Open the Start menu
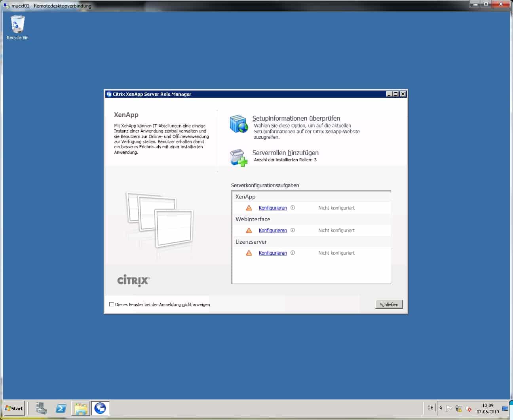This screenshot has width=513, height=420. point(14,408)
